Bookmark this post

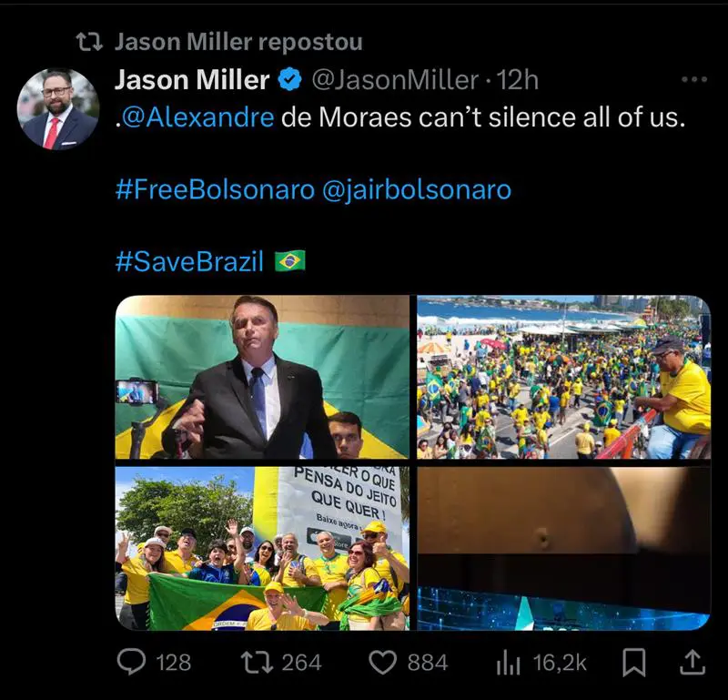tap(634, 664)
